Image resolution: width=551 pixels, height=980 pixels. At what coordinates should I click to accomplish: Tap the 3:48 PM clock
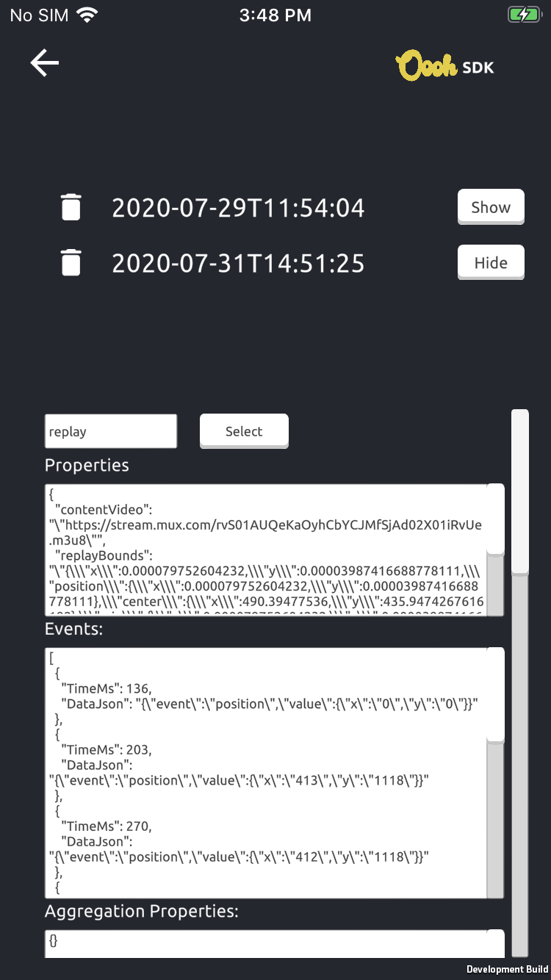click(x=275, y=15)
